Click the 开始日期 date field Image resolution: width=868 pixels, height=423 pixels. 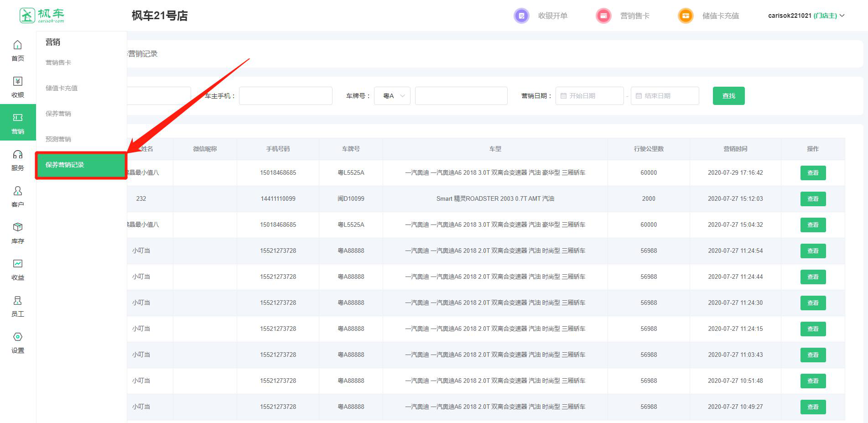[589, 96]
